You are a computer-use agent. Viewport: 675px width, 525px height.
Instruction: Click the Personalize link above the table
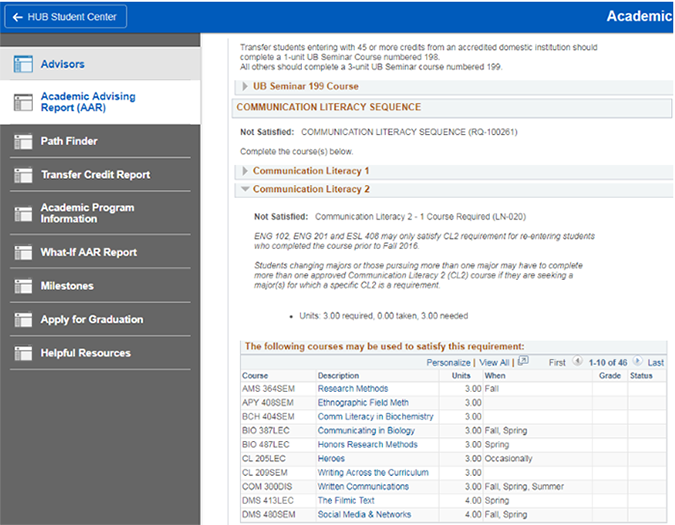[448, 362]
